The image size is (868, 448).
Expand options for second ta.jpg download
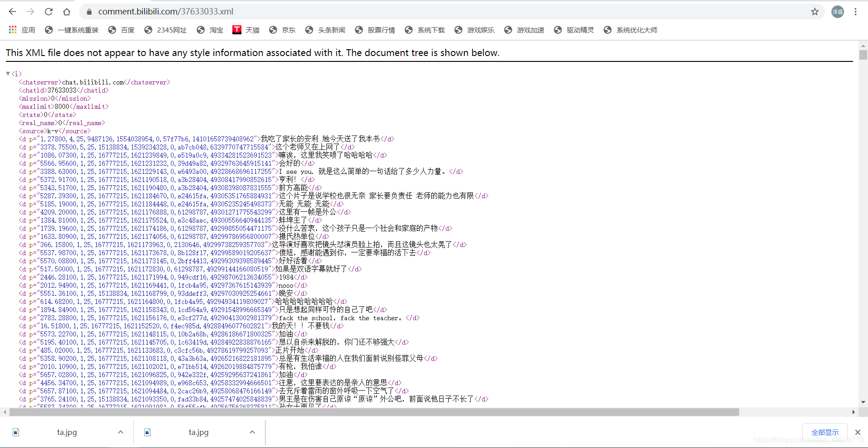[x=252, y=432]
